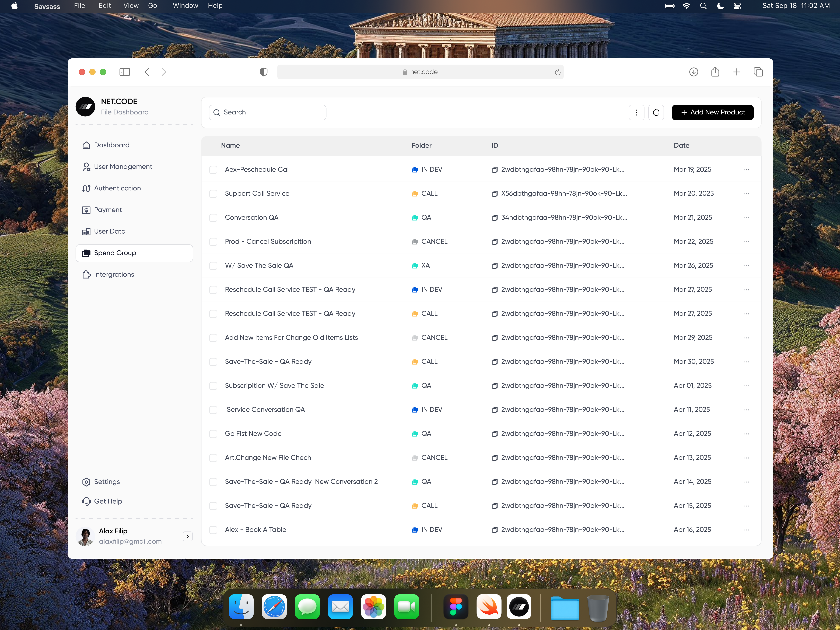Image resolution: width=840 pixels, height=630 pixels.
Task: Click the Add New Product button
Action: (x=712, y=112)
